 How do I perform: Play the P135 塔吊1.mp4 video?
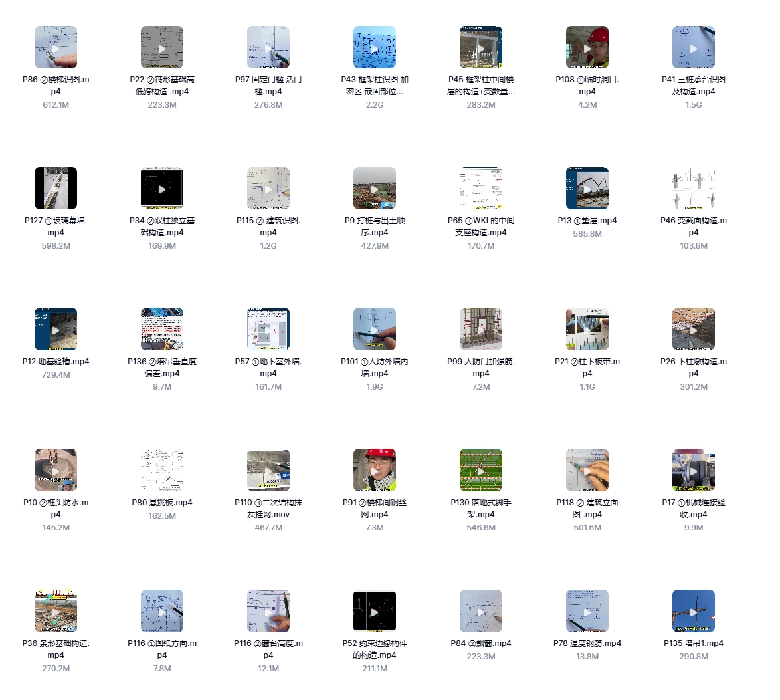[694, 612]
